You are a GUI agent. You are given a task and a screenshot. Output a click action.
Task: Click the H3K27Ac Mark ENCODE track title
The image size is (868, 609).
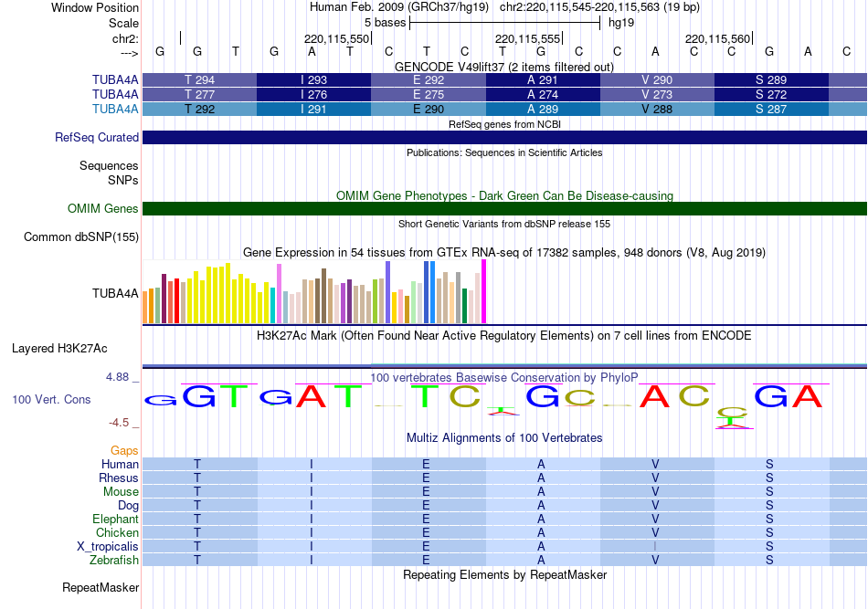click(504, 336)
